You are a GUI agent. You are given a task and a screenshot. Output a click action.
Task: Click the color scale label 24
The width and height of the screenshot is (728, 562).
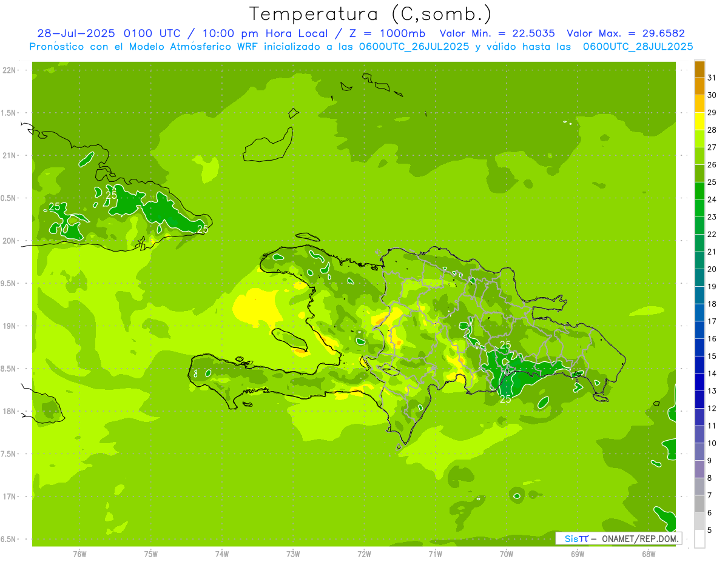712,199
